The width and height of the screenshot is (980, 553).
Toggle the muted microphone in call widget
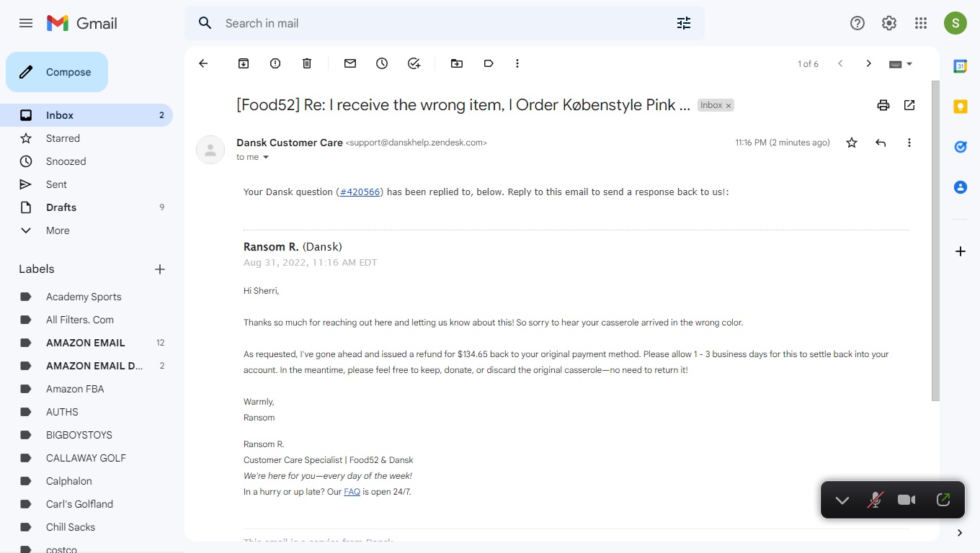point(875,500)
